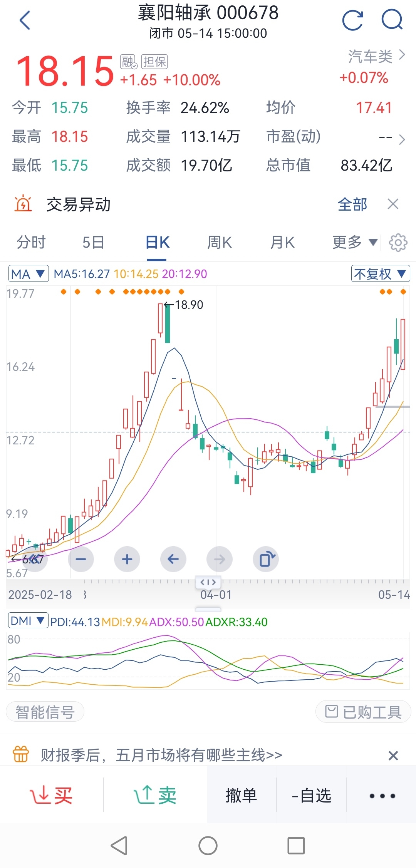Tap the 担保 collateral badge
416x868 pixels.
tap(154, 62)
